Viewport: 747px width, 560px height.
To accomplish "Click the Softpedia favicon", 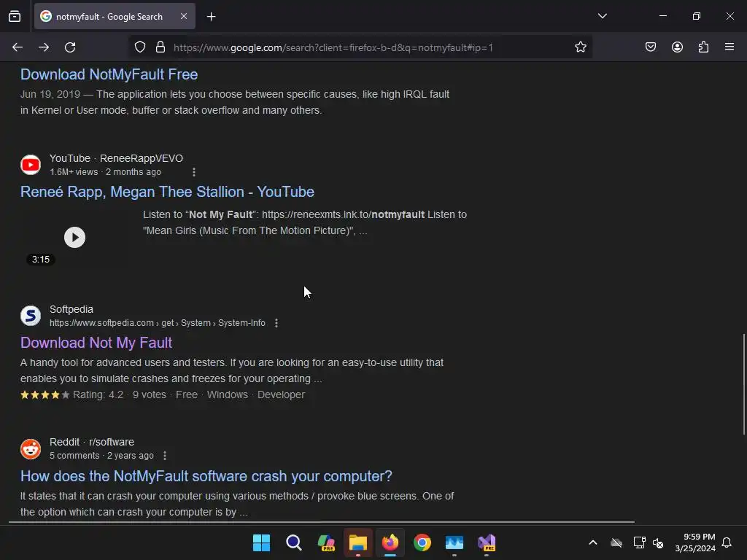I will pyautogui.click(x=31, y=316).
